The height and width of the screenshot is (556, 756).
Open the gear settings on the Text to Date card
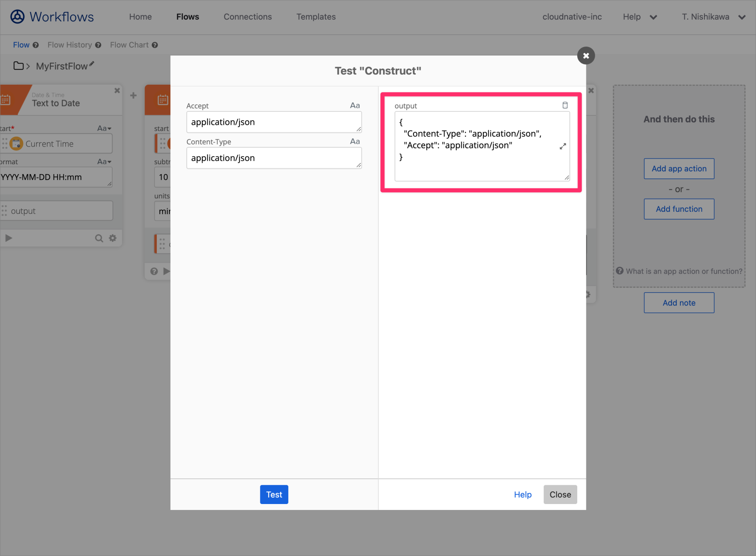tap(113, 238)
